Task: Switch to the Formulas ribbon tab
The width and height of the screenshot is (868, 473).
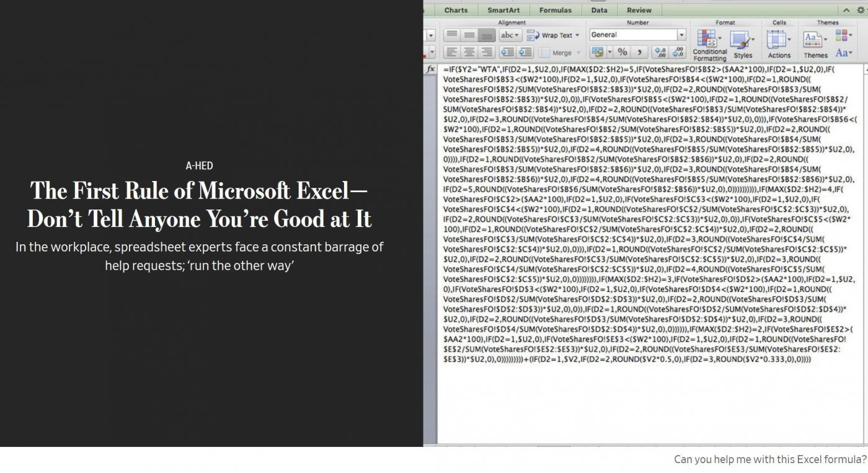Action: click(x=555, y=10)
